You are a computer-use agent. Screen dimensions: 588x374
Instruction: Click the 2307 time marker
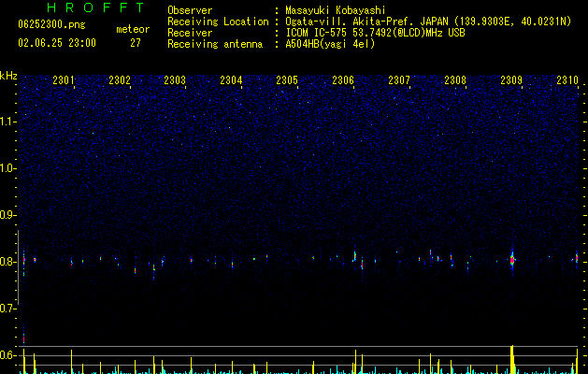click(x=399, y=80)
